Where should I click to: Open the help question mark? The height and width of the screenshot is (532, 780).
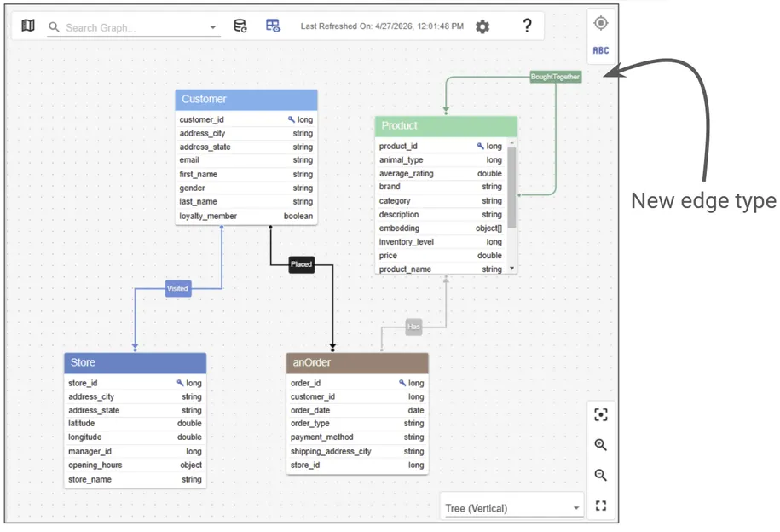(527, 26)
